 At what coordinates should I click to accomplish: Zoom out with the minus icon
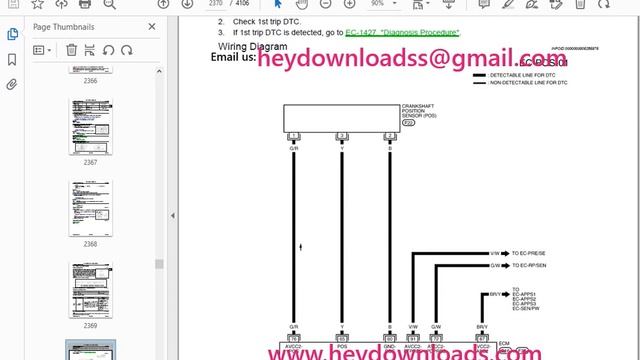click(x=325, y=4)
